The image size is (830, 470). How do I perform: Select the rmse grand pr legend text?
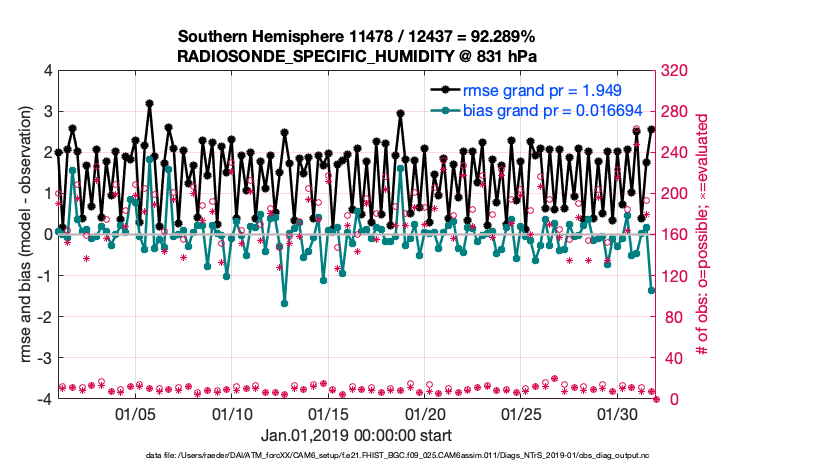(553, 90)
